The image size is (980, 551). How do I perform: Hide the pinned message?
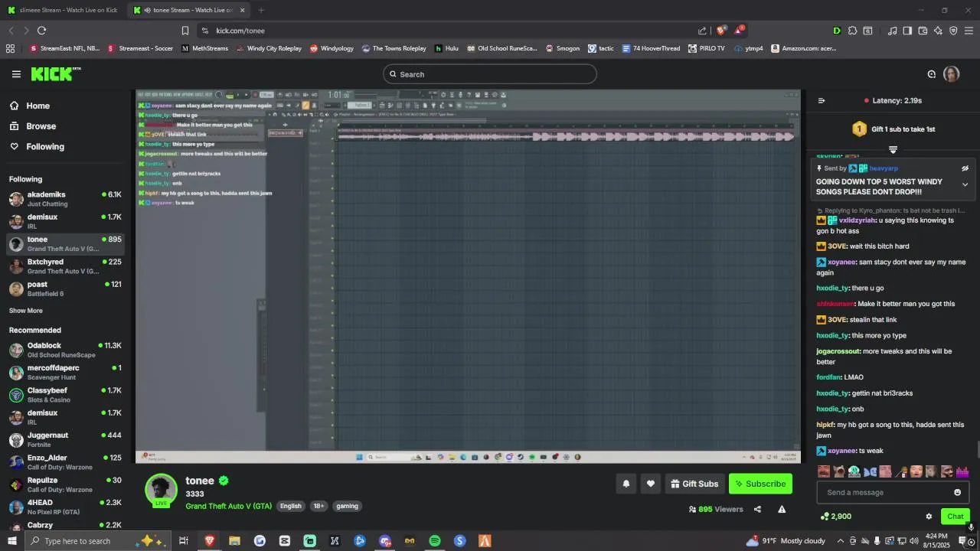click(965, 168)
